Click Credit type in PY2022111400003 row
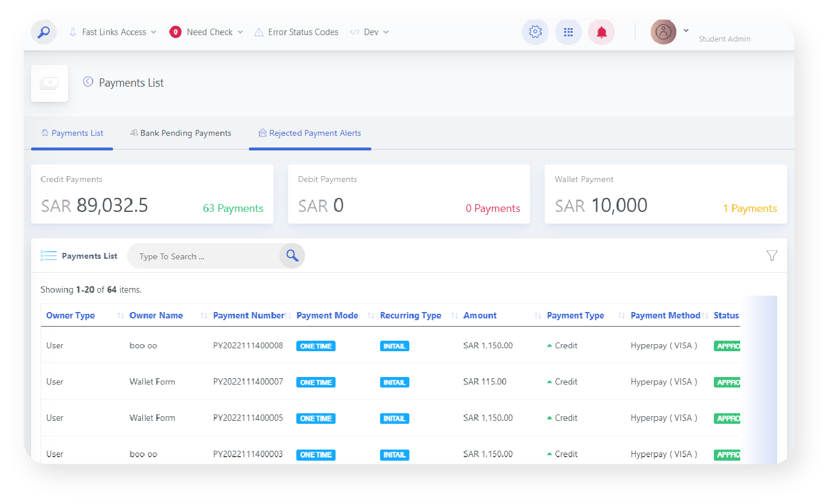 point(562,454)
